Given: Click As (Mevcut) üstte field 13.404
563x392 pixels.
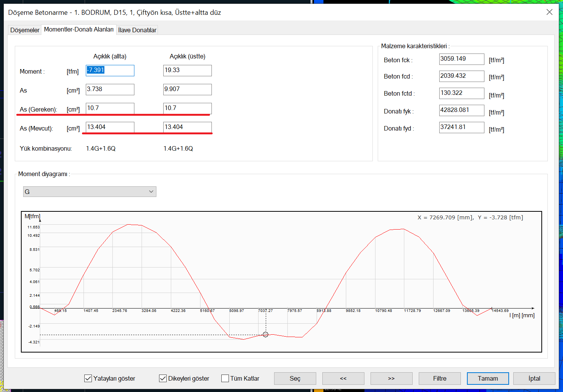Looking at the screenshot, I should (188, 128).
